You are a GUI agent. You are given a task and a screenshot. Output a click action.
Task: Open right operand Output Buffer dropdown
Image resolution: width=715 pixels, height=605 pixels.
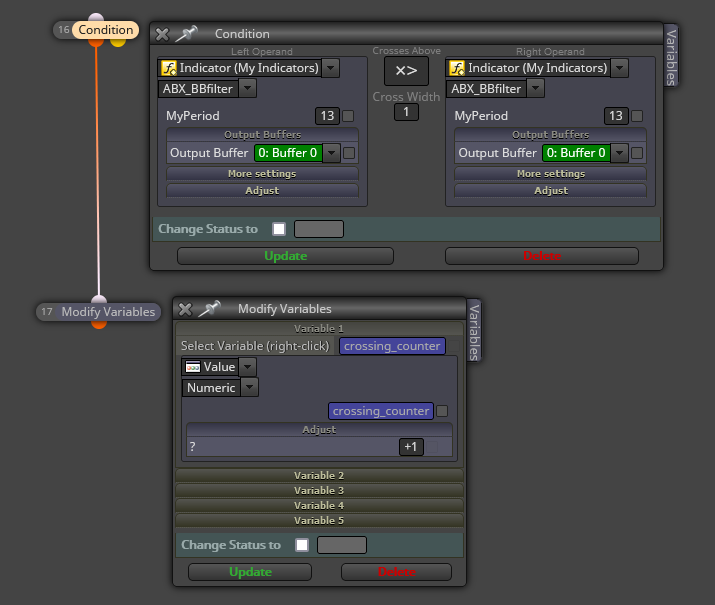tap(620, 153)
